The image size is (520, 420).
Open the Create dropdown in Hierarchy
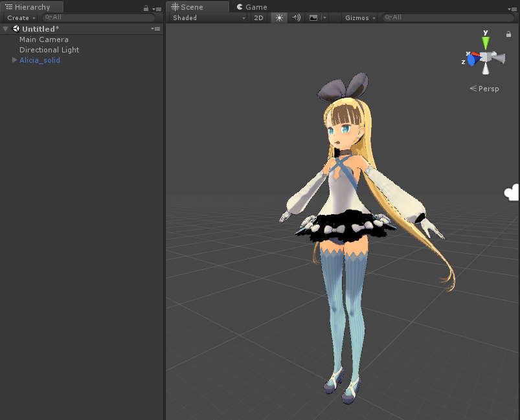click(21, 18)
